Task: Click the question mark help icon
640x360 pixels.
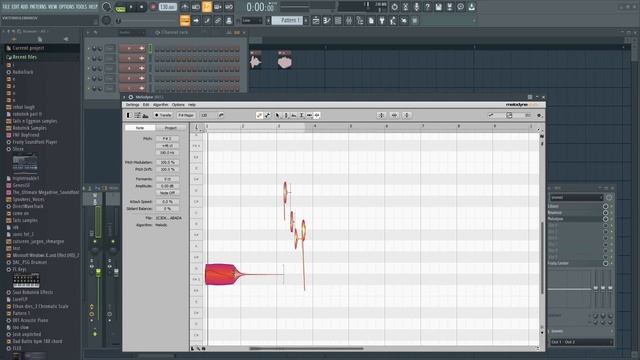Action: point(427,7)
